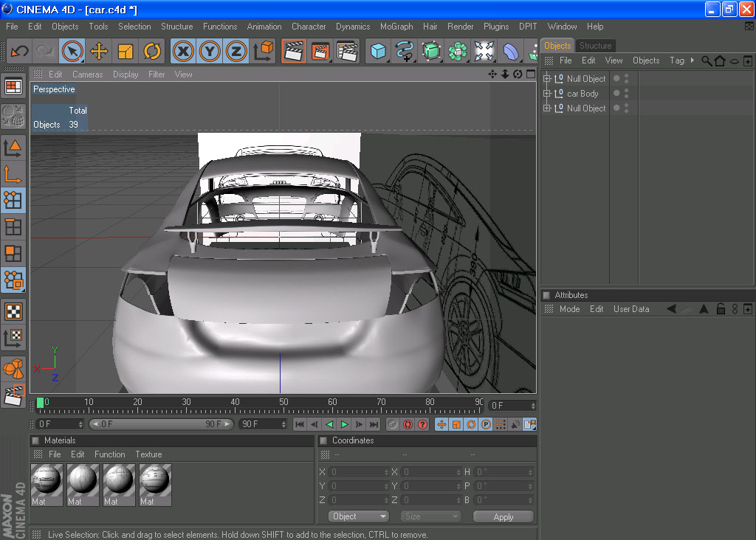The width and height of the screenshot is (756, 540).
Task: Play animation forwards
Action: (344, 424)
